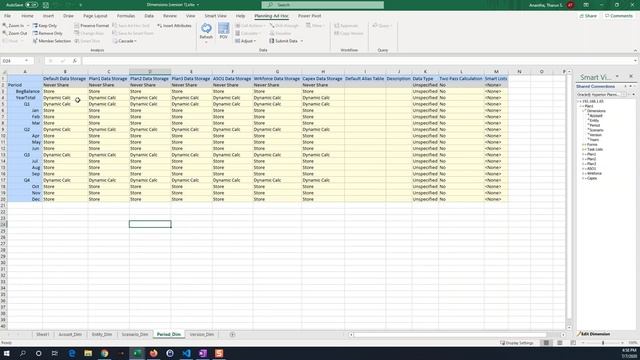Switch to the Data ribbon tab
Viewport: 640px width, 360px height.
click(x=149, y=16)
